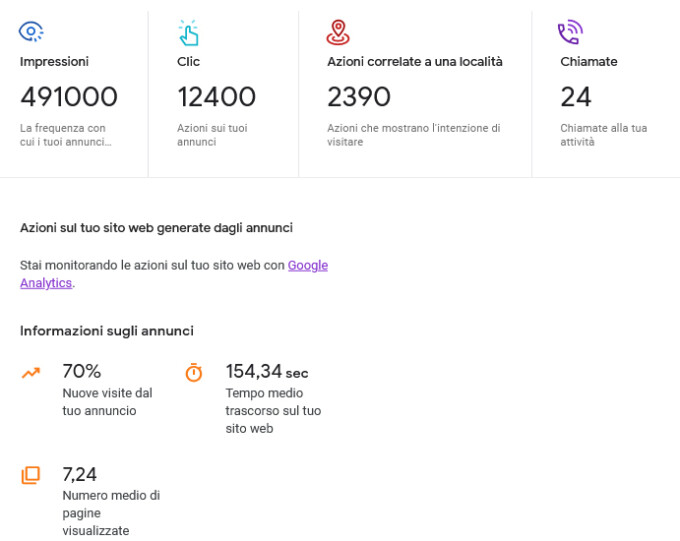Click the 70% new visits figure
Image resolution: width=680 pixels, height=541 pixels.
coord(82,371)
